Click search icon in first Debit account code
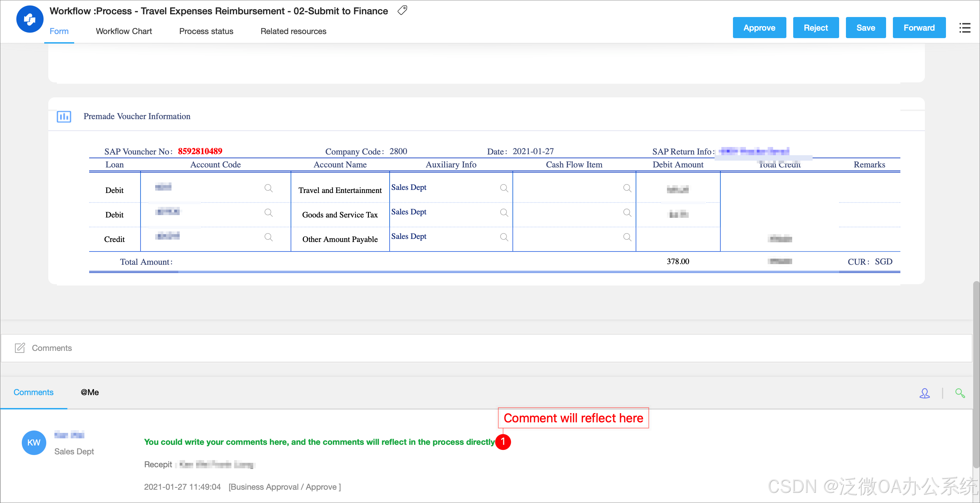 (268, 188)
